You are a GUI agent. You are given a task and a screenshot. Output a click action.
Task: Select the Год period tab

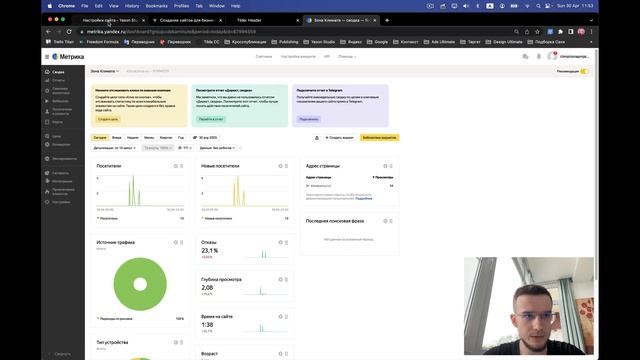pyautogui.click(x=181, y=138)
